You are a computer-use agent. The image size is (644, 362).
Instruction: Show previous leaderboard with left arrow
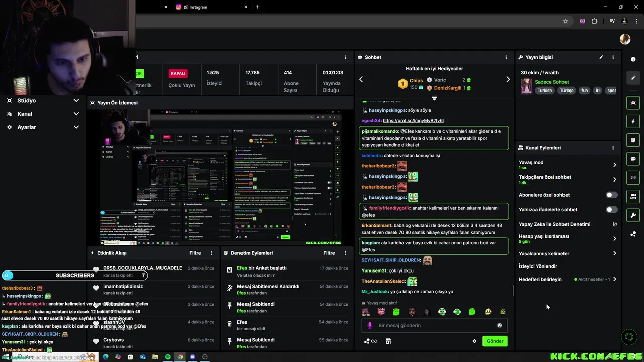[x=361, y=79]
